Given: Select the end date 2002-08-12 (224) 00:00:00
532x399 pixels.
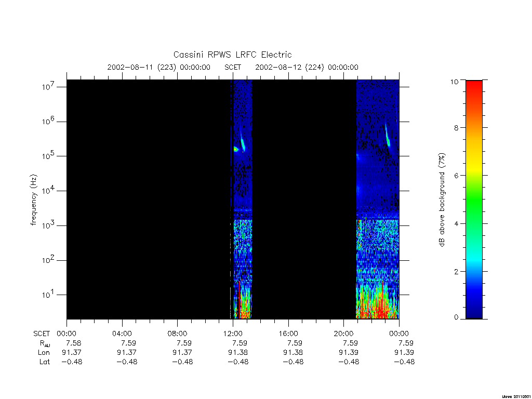Looking at the screenshot, I should click(x=307, y=67).
